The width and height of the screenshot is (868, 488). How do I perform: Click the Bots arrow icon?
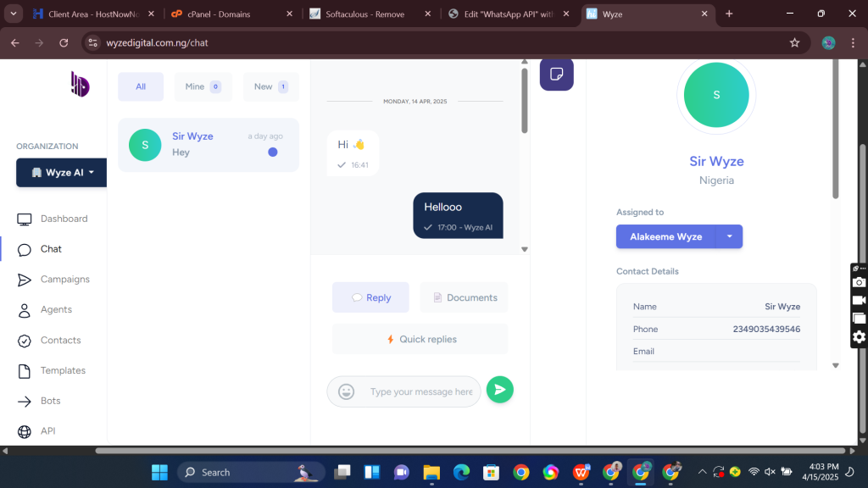coord(25,401)
